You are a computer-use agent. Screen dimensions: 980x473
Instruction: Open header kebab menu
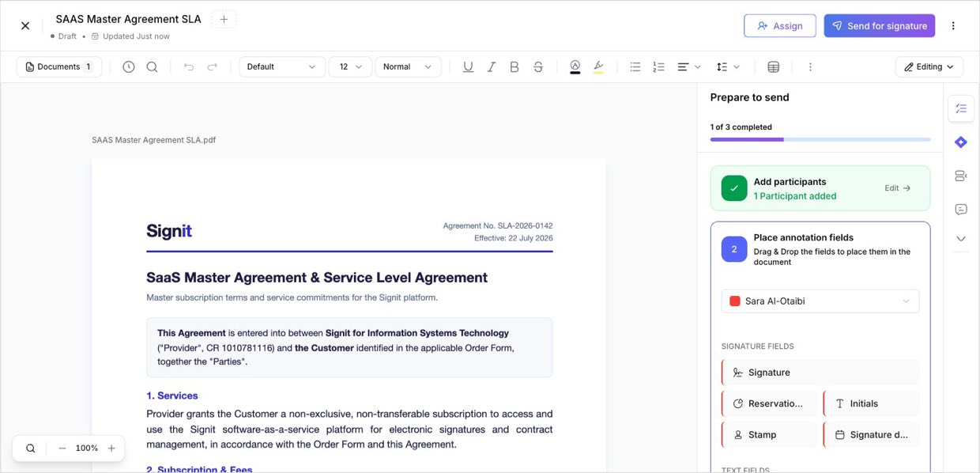[953, 25]
